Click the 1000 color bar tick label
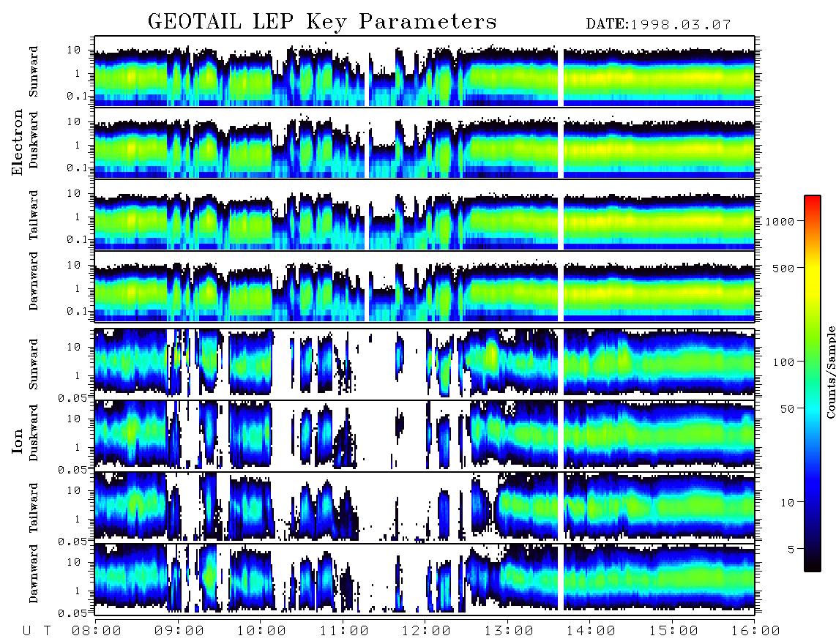836x644 pixels. pyautogui.click(x=780, y=222)
